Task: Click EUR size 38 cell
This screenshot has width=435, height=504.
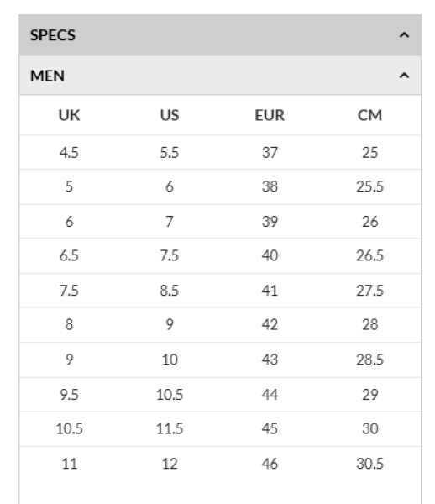Action: tap(270, 186)
